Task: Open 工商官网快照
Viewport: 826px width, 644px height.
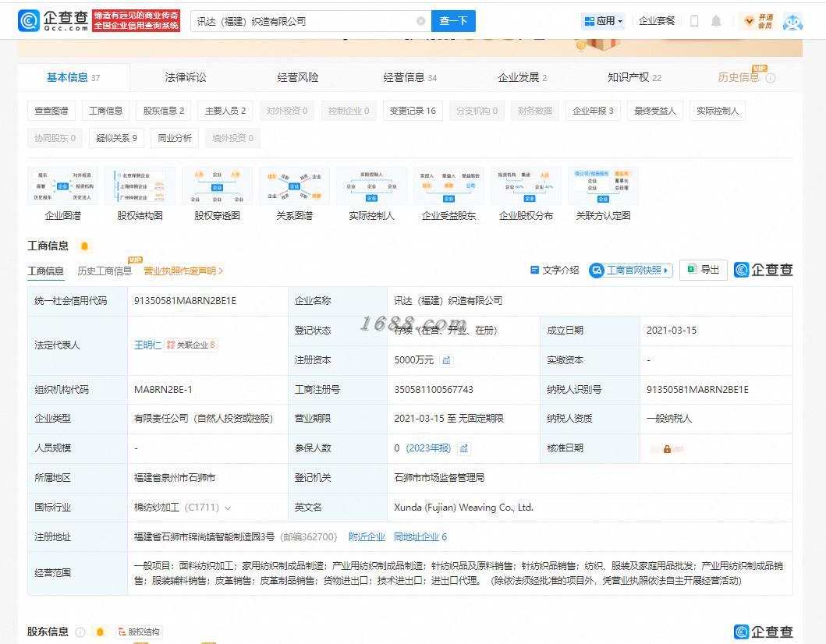Action: tap(630, 270)
